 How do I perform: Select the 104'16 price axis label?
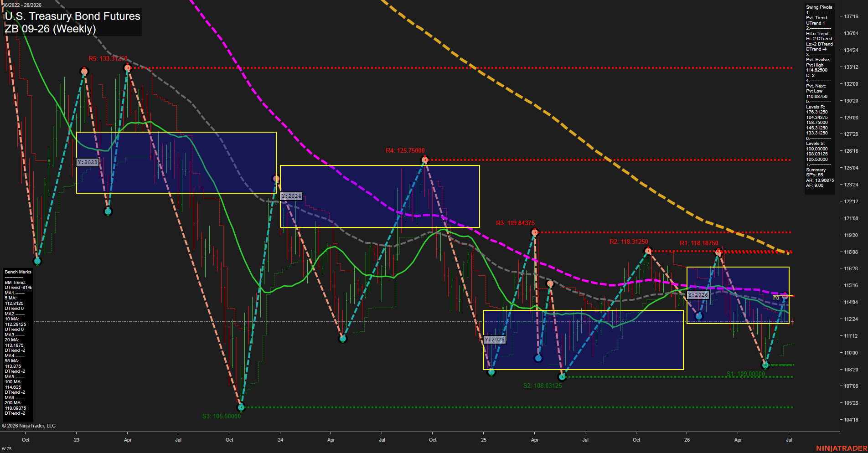pyautogui.click(x=851, y=420)
